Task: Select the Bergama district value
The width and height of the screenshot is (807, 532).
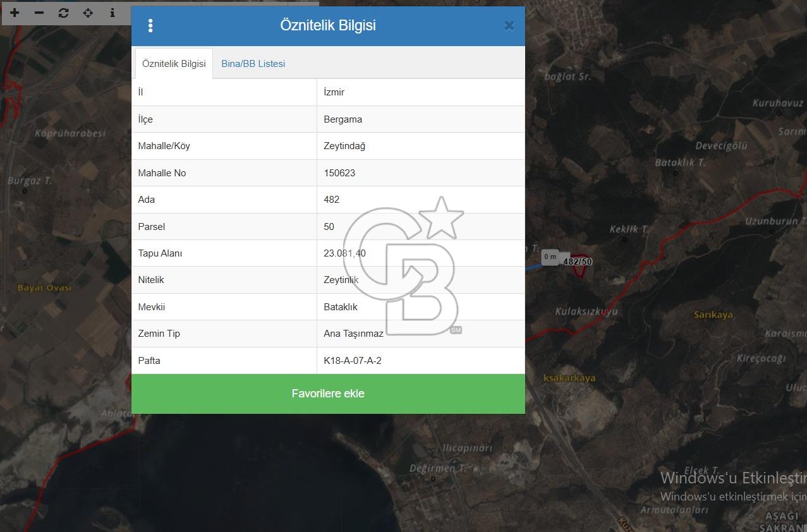Action: (x=343, y=119)
